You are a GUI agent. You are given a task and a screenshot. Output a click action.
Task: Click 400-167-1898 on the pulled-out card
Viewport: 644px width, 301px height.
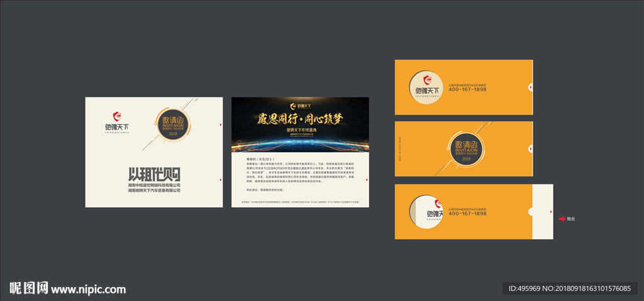[467, 214]
